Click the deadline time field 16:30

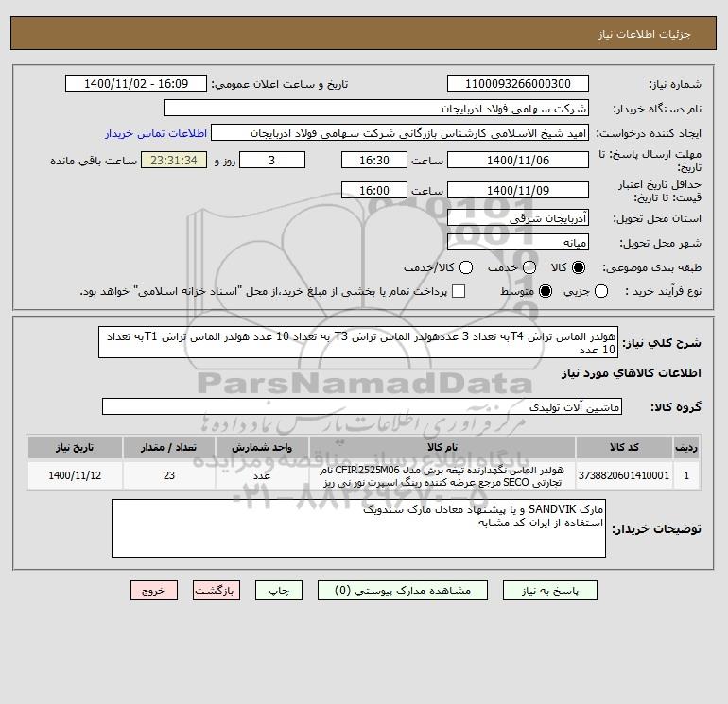(x=374, y=160)
